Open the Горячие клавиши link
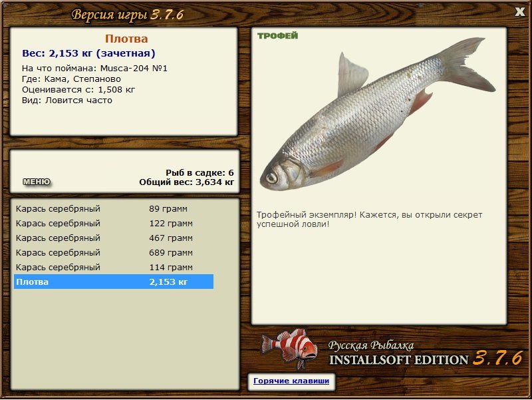 [x=291, y=381]
